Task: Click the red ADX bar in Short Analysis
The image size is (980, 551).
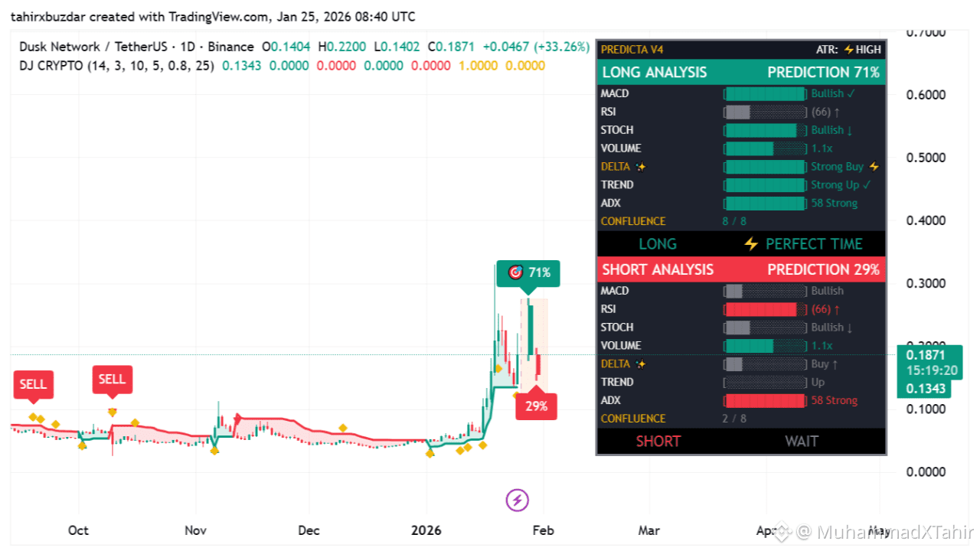Action: (765, 400)
